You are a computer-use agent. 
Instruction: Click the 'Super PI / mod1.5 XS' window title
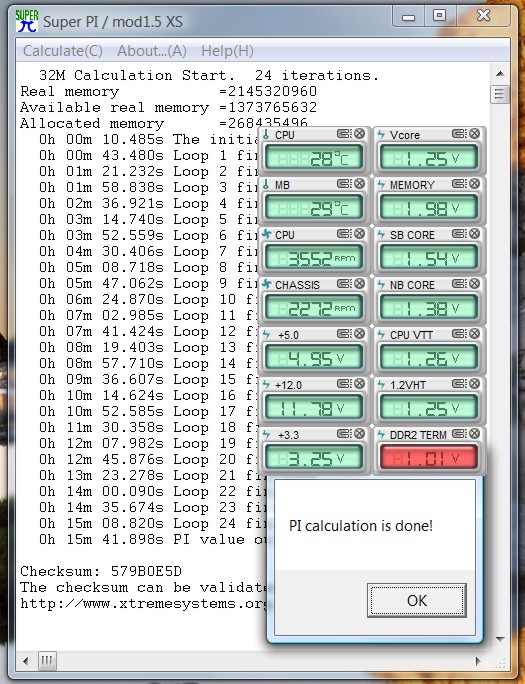(112, 21)
